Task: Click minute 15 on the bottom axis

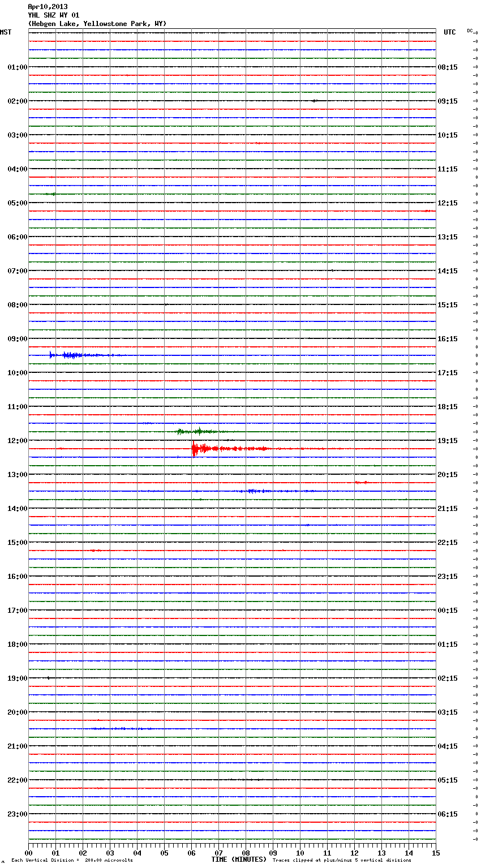Action: [x=436, y=853]
